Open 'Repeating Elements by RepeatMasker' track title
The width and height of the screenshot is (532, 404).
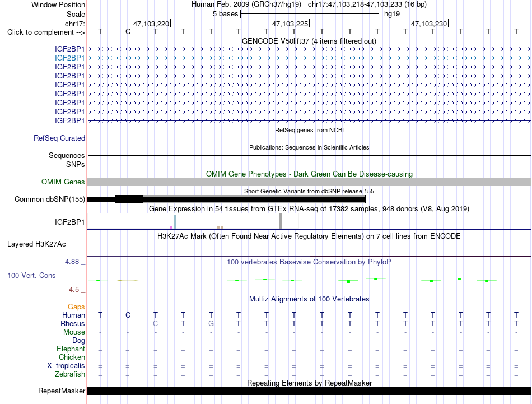coord(309,383)
